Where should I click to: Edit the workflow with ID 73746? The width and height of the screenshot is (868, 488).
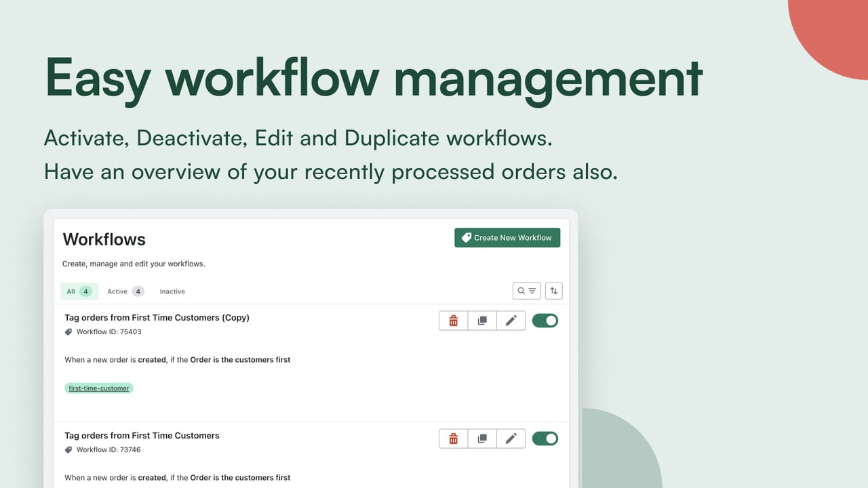(511, 439)
